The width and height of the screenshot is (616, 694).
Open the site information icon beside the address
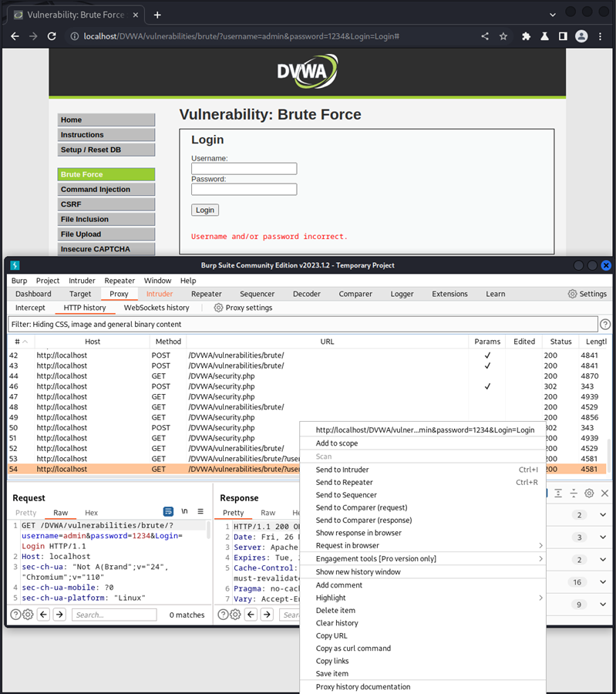(x=74, y=36)
